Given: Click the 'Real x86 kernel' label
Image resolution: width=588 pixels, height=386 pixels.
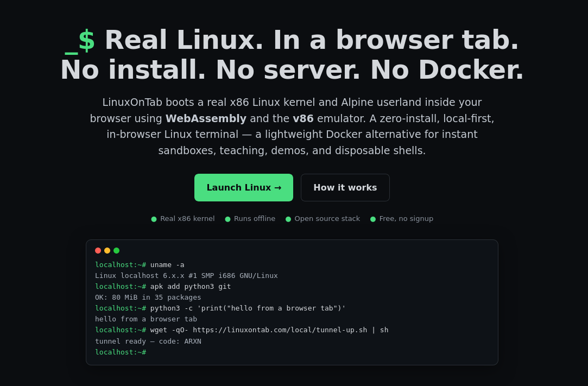Looking at the screenshot, I should pyautogui.click(x=187, y=219).
